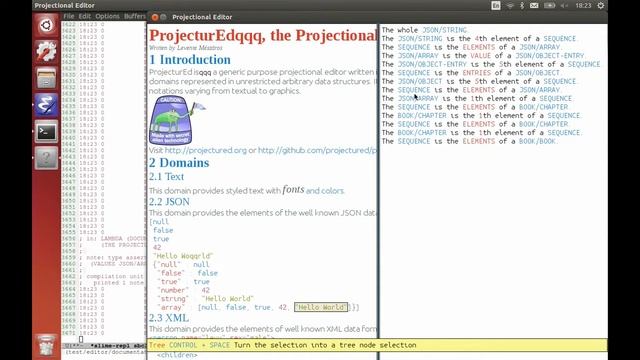Click the 'Written by Levente Mészáros' byline
The image size is (640, 360).
[x=186, y=48]
